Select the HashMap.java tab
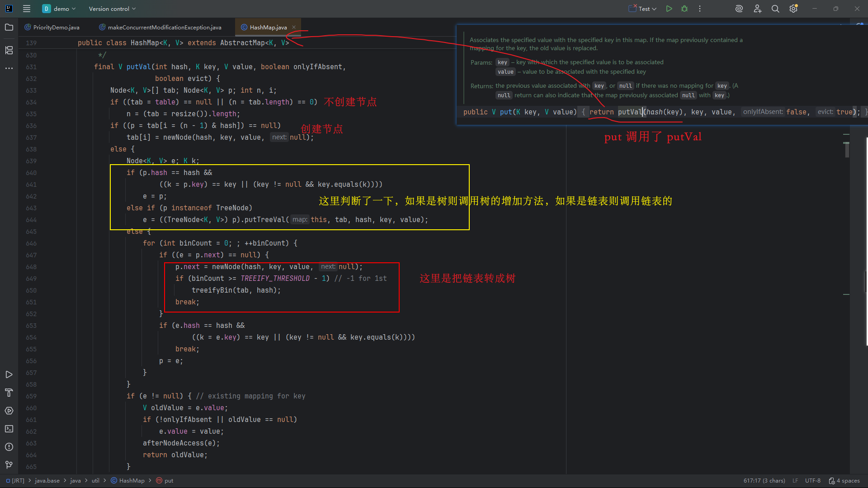The width and height of the screenshot is (868, 488). click(x=268, y=27)
